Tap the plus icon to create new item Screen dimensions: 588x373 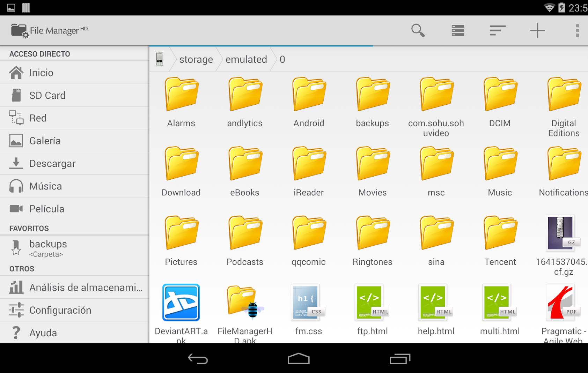[537, 31]
